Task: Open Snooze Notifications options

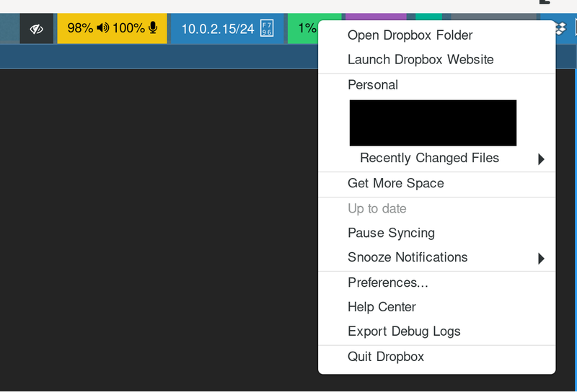Action: [x=408, y=258]
